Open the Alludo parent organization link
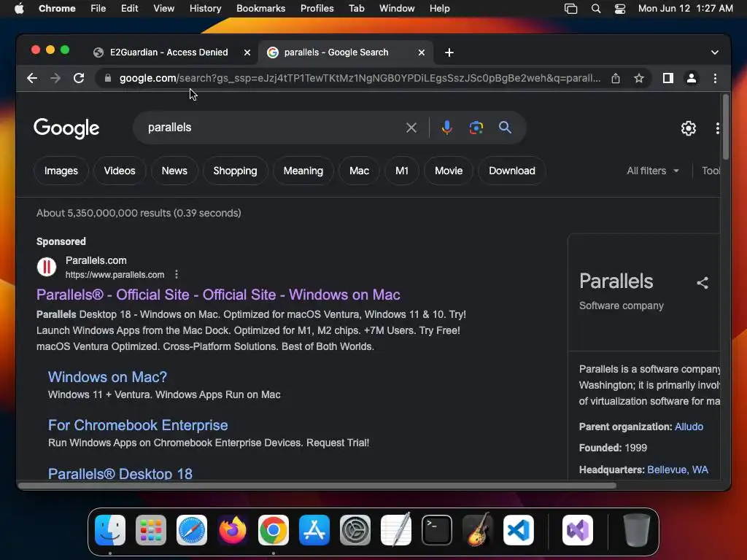 689,427
